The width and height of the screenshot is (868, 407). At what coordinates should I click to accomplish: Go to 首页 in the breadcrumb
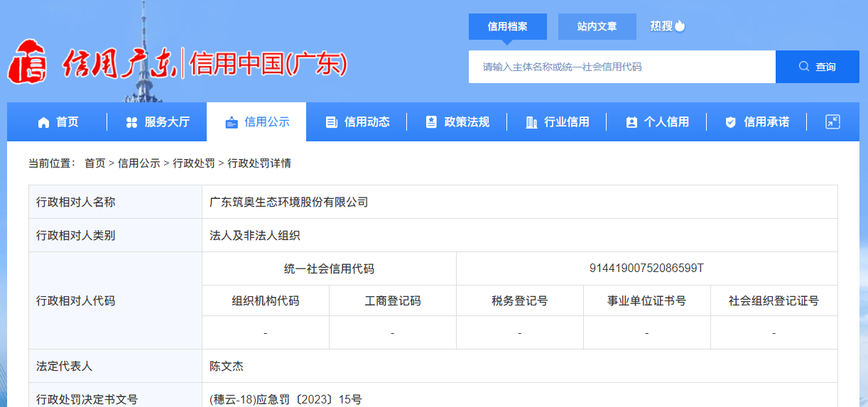pos(94,163)
